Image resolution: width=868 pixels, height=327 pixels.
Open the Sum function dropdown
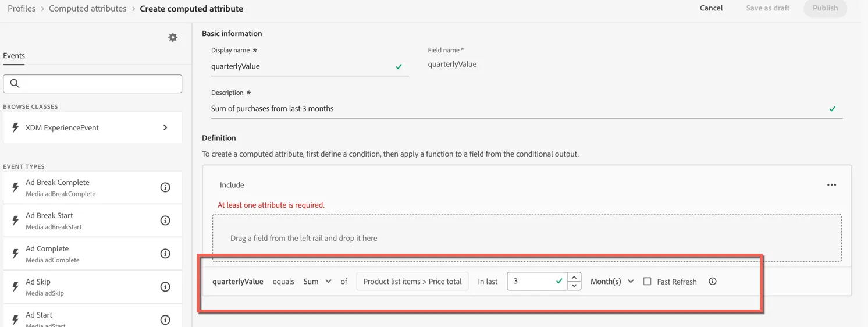click(x=318, y=281)
